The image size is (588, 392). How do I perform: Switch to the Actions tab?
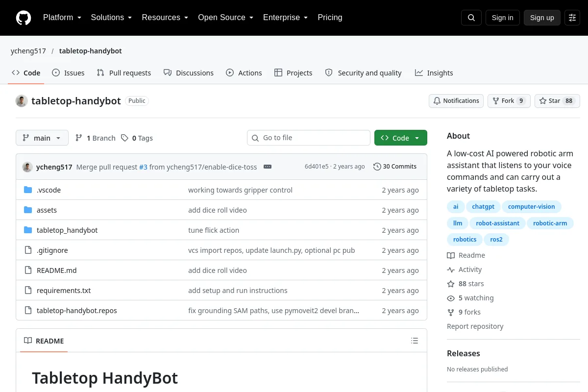click(x=244, y=73)
